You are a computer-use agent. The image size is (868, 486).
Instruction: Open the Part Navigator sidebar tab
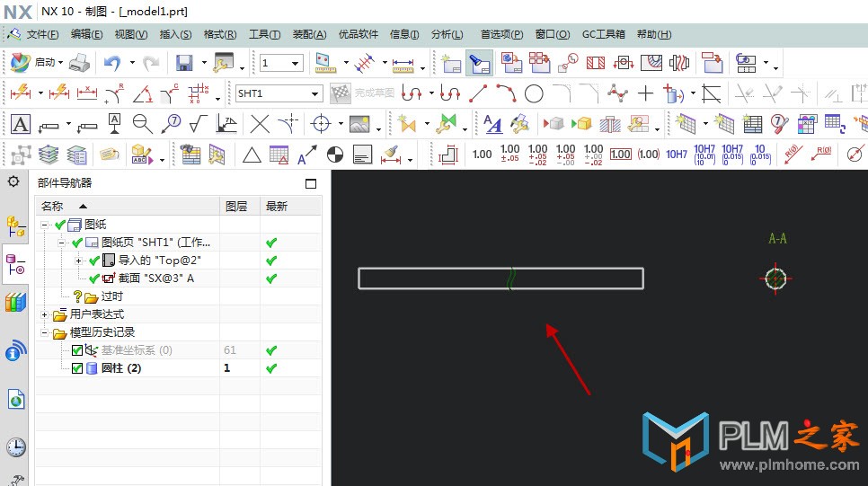(x=15, y=265)
